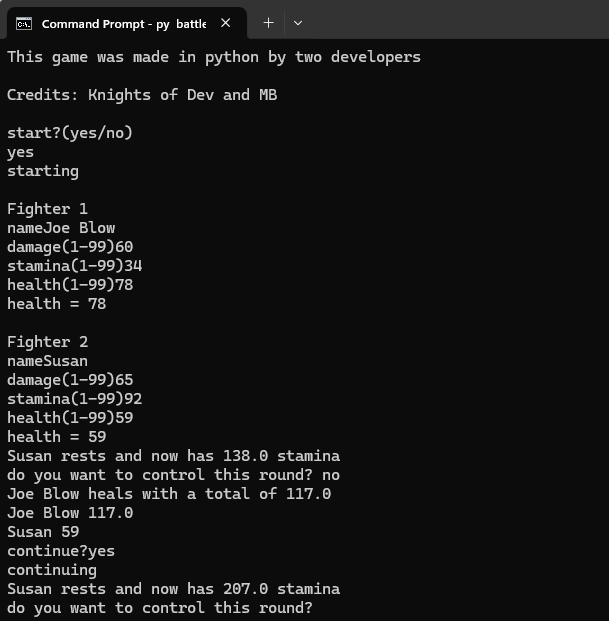Image resolution: width=609 pixels, height=621 pixels.
Task: Click the 'nameJoe Blow' line
Action: pos(61,228)
